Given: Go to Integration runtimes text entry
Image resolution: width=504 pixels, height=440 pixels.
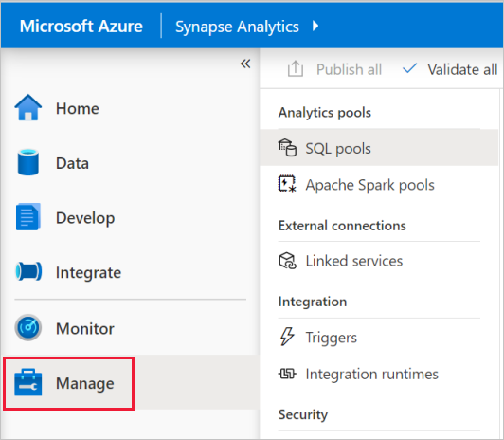Looking at the screenshot, I should point(371,374).
